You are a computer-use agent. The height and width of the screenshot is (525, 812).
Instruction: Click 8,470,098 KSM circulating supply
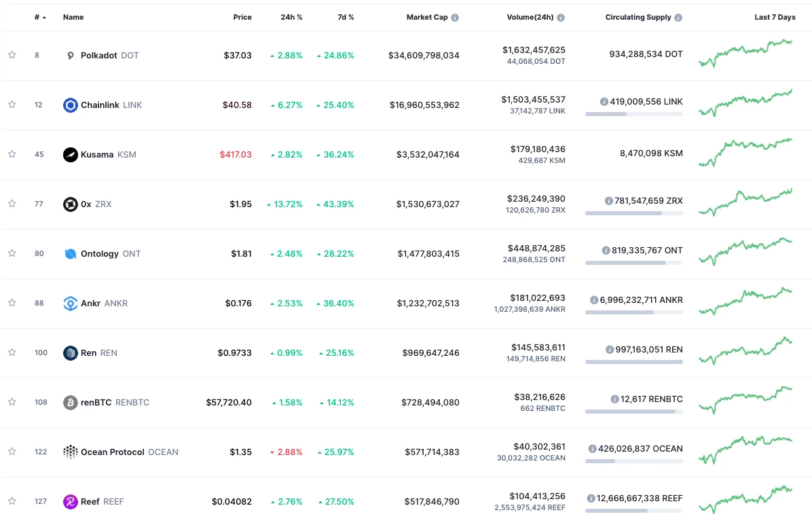click(x=652, y=153)
